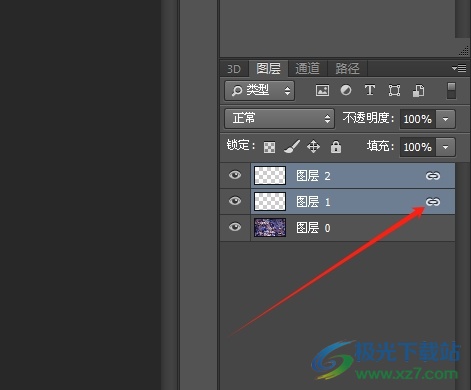Screen dimensions: 471x390
Task: Select layer name 图层 0
Action: coord(313,228)
